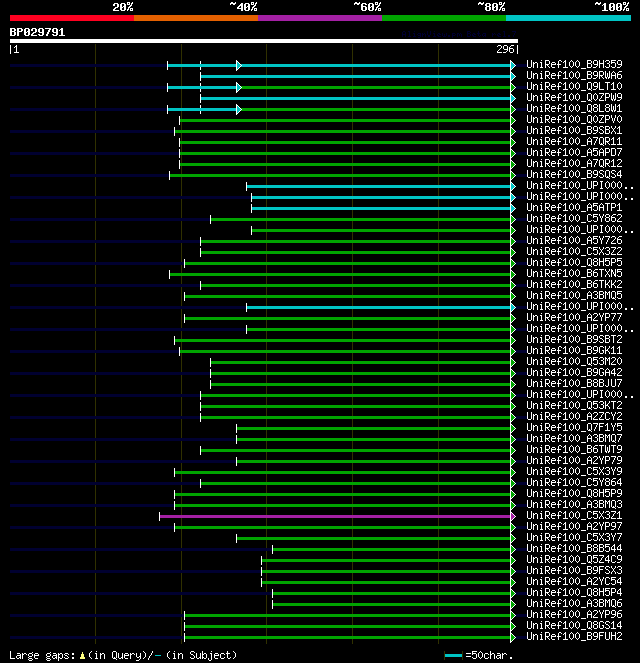This screenshot has height=663, width=640.
Task: Select label UniRef100_A5APD7
Action: pos(574,152)
